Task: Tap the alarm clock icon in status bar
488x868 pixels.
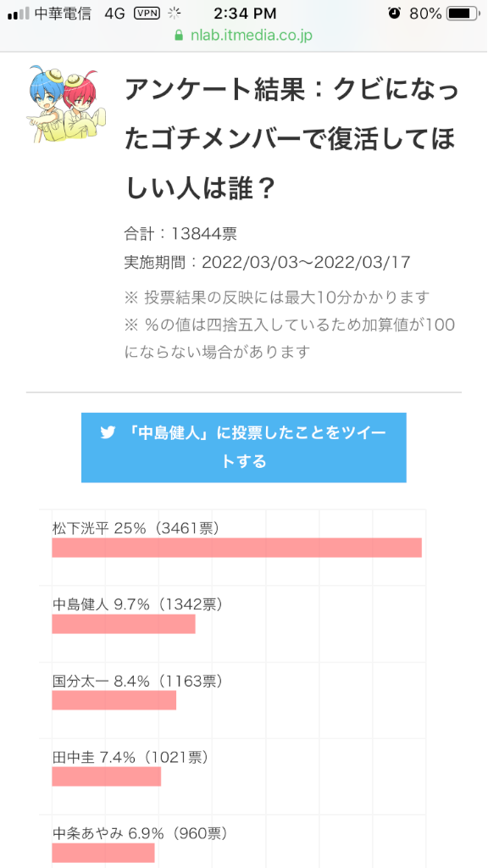Action: click(x=395, y=14)
